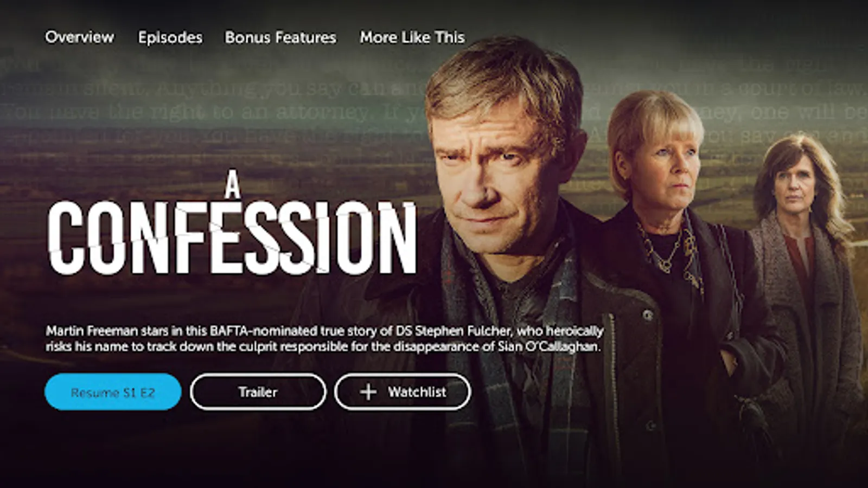Add A Confession to Watchlist
868x488 pixels.
pos(403,392)
